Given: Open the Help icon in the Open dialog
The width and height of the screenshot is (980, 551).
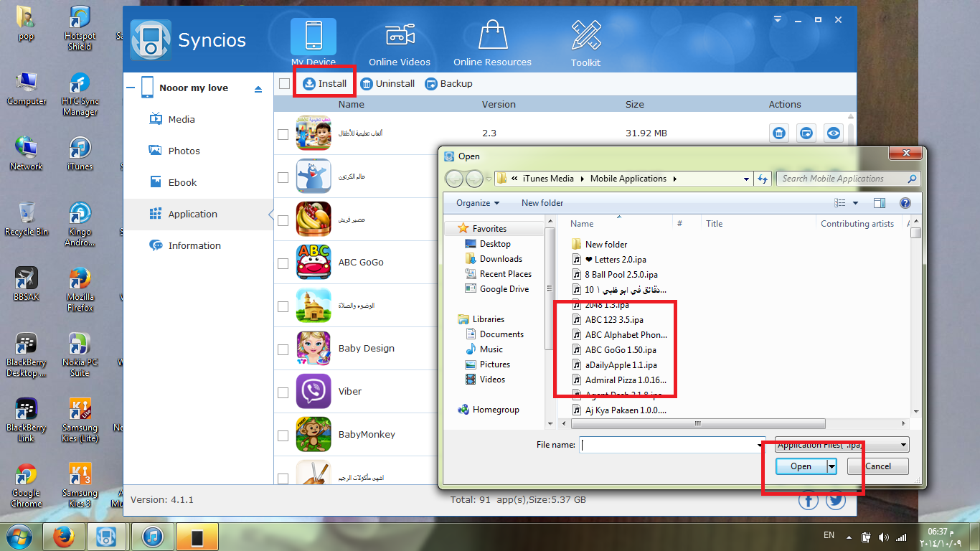Looking at the screenshot, I should 905,203.
